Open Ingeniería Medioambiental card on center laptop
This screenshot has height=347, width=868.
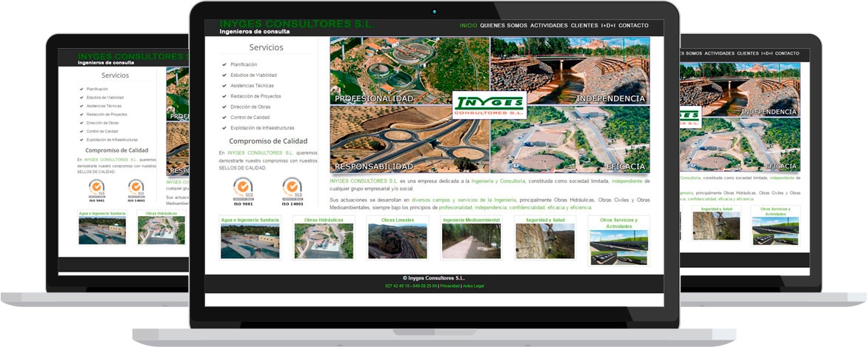(x=471, y=238)
